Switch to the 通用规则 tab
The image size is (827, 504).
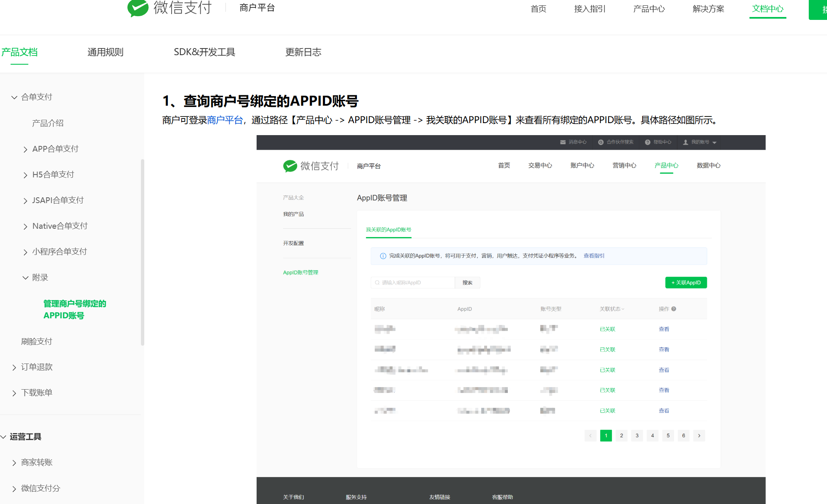(105, 52)
